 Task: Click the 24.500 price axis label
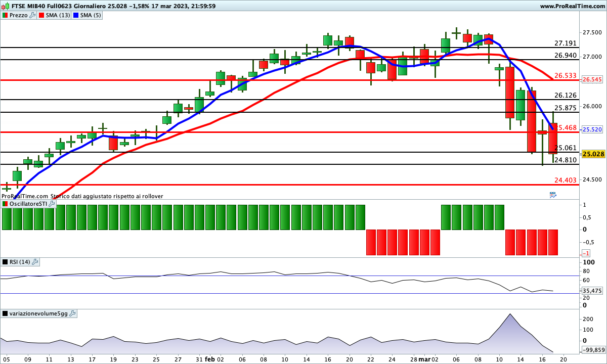(x=592, y=180)
